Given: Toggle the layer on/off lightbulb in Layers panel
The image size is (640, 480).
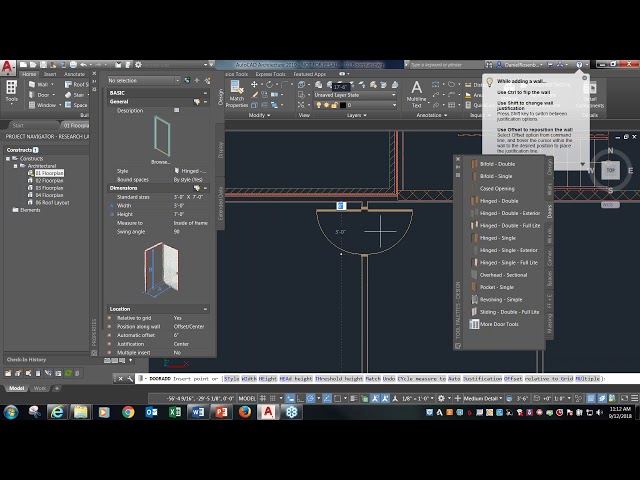Looking at the screenshot, I should click(319, 105).
